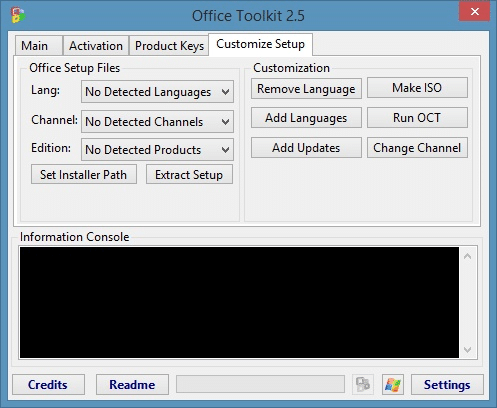Open the Activation tab
497x408 pixels.
tap(96, 46)
